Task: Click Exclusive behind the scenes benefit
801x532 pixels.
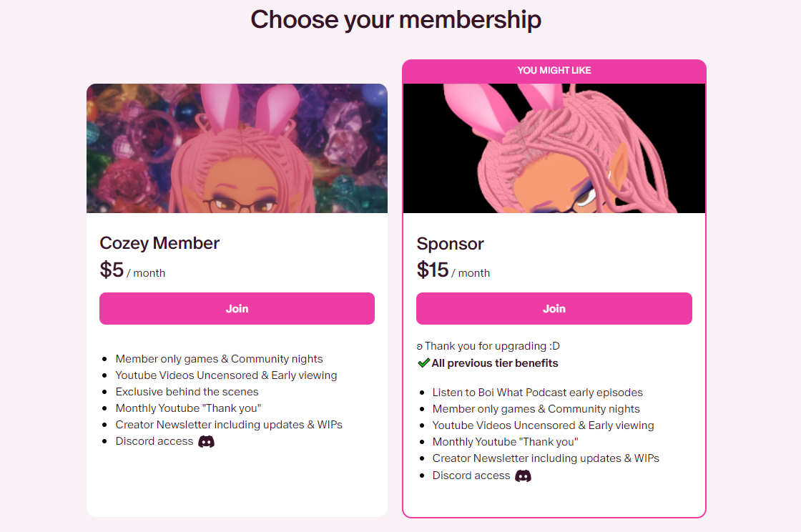Action: coord(187,392)
